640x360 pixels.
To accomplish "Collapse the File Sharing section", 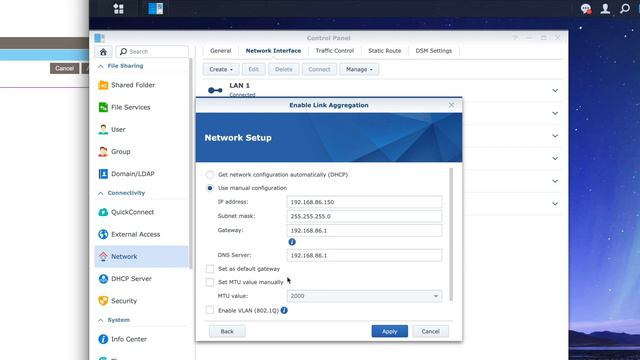I will (x=100, y=66).
